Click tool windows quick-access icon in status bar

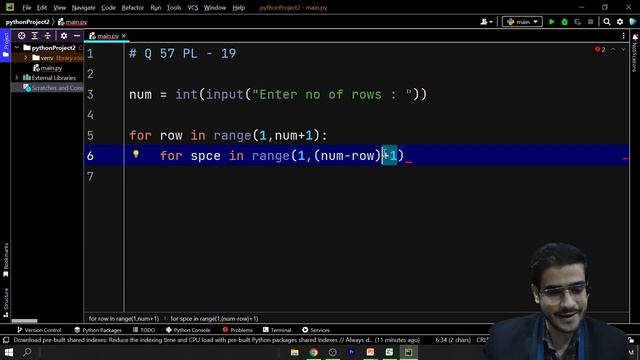6,340
